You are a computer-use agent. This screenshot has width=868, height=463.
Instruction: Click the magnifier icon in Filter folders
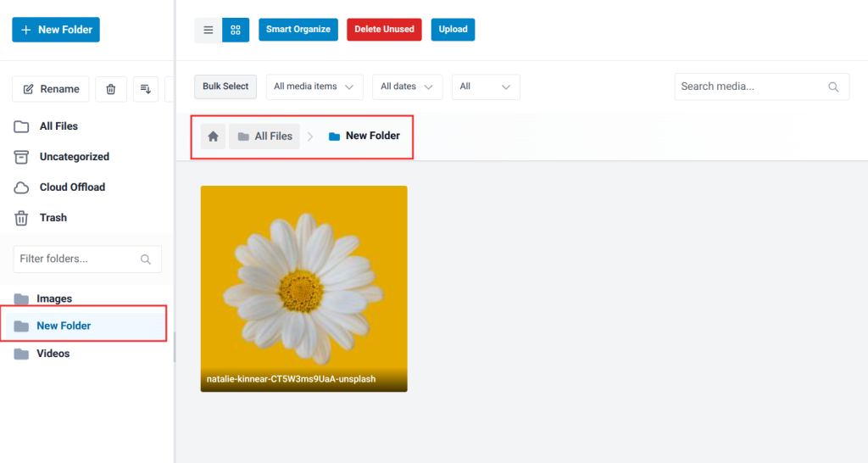[x=146, y=259]
